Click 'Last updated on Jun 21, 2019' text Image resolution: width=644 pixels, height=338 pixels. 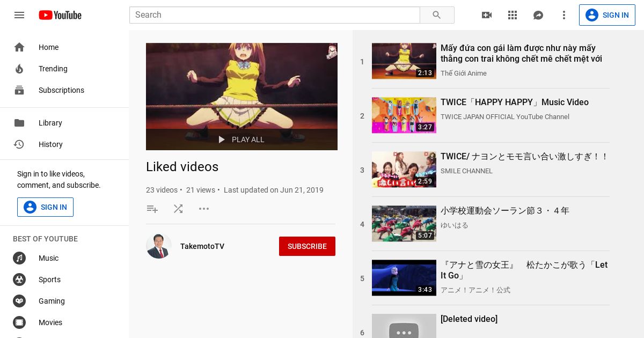[274, 190]
